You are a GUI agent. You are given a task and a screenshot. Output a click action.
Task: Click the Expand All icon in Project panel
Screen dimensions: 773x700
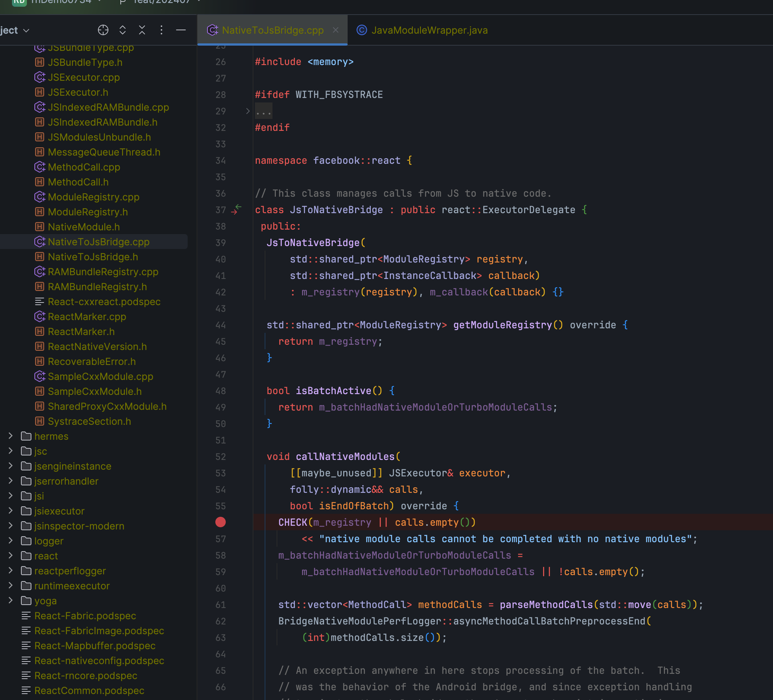click(123, 30)
